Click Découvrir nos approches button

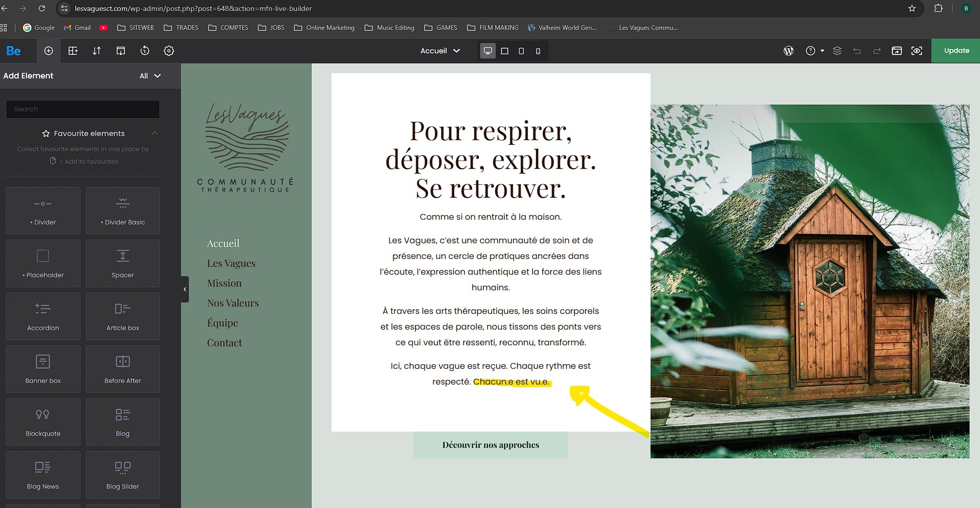[x=491, y=445]
